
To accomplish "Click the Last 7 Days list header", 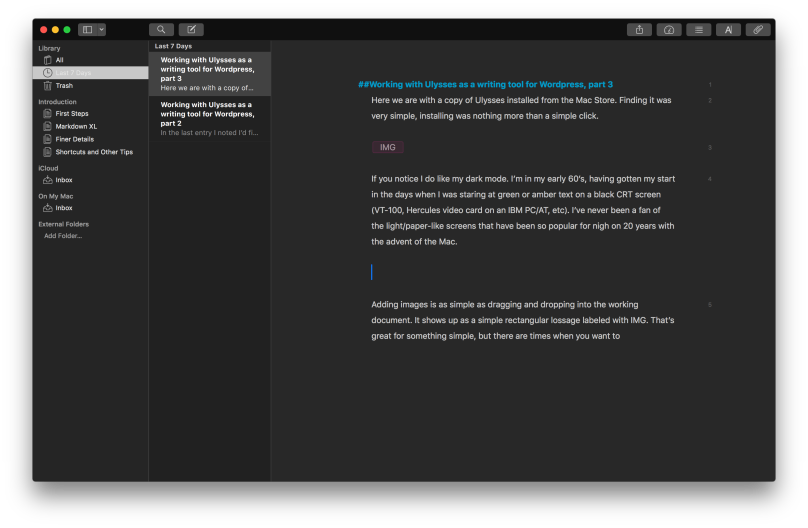I will tap(173, 46).
